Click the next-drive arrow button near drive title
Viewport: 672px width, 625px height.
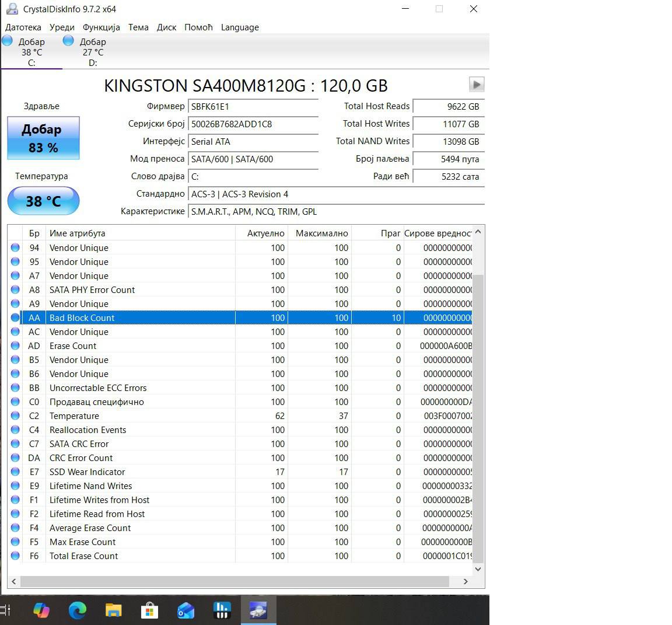pyautogui.click(x=477, y=84)
